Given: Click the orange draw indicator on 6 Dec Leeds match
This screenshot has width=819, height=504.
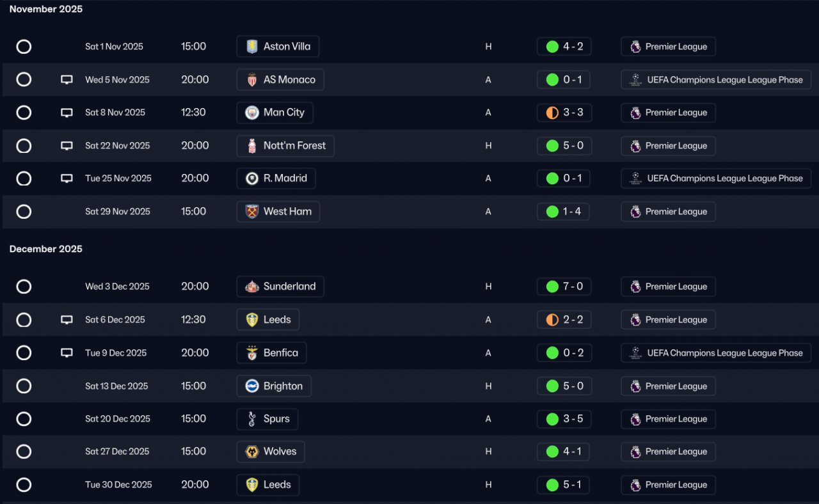Looking at the screenshot, I should click(552, 320).
